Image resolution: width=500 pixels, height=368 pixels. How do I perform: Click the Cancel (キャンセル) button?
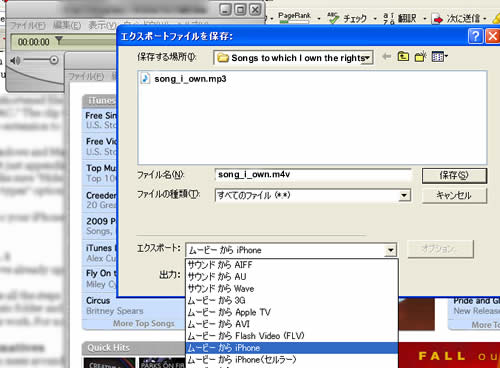454,195
